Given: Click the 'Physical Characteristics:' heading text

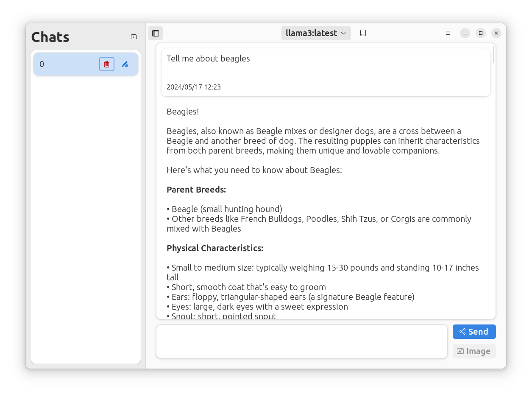Looking at the screenshot, I should (x=215, y=248).
